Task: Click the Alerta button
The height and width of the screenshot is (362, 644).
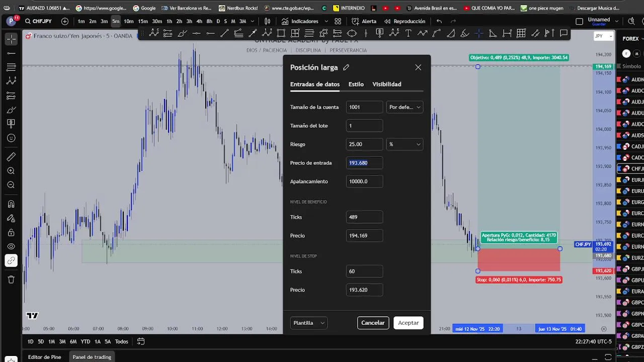Action: (364, 21)
